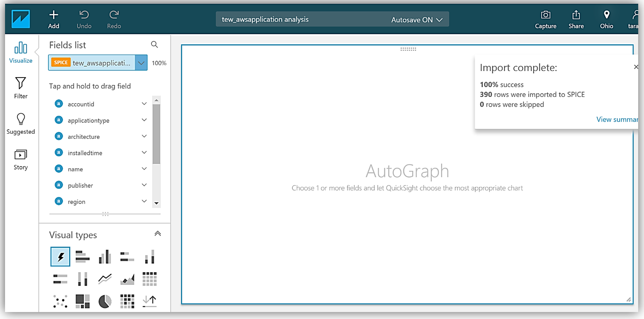
Task: Open the Autosave ON dropdown
Action: tap(417, 20)
